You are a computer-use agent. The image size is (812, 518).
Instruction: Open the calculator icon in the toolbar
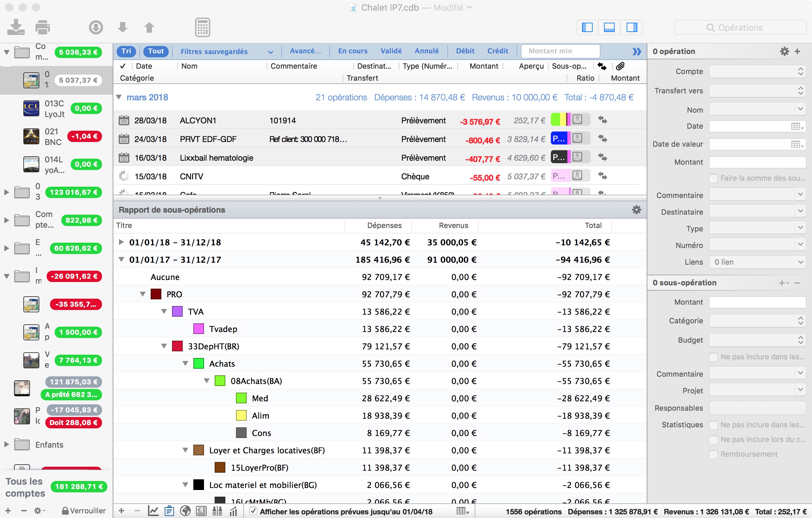[202, 27]
